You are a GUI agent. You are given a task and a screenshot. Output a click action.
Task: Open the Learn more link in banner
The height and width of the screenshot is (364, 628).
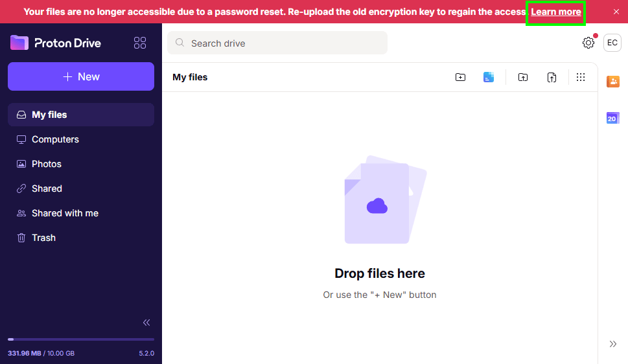(x=556, y=12)
